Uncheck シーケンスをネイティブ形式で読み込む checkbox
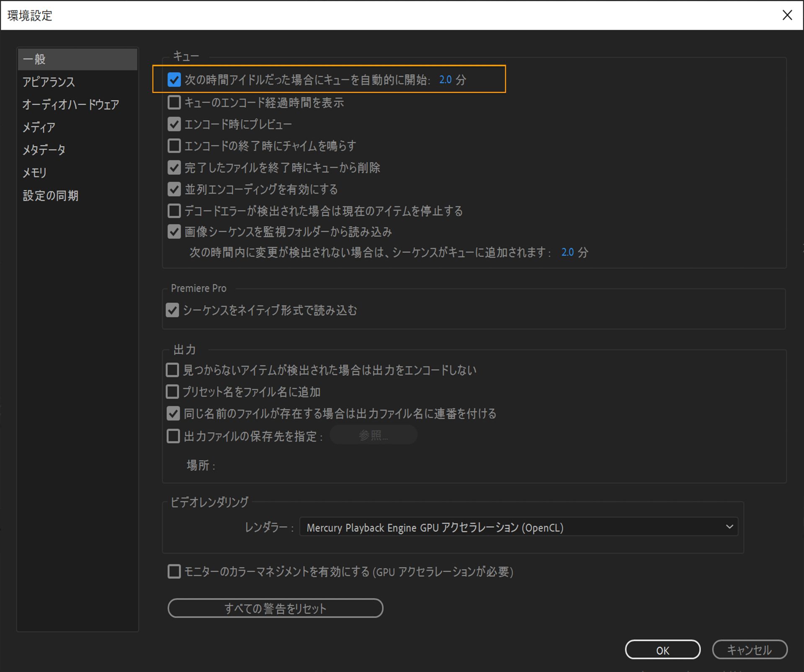The image size is (804, 672). pos(173,310)
